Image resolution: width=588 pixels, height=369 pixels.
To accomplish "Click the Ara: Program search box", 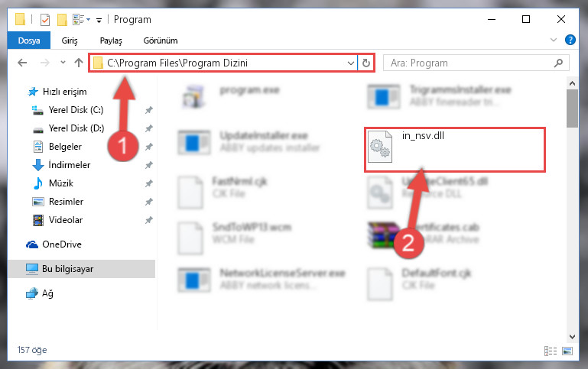I will [476, 63].
